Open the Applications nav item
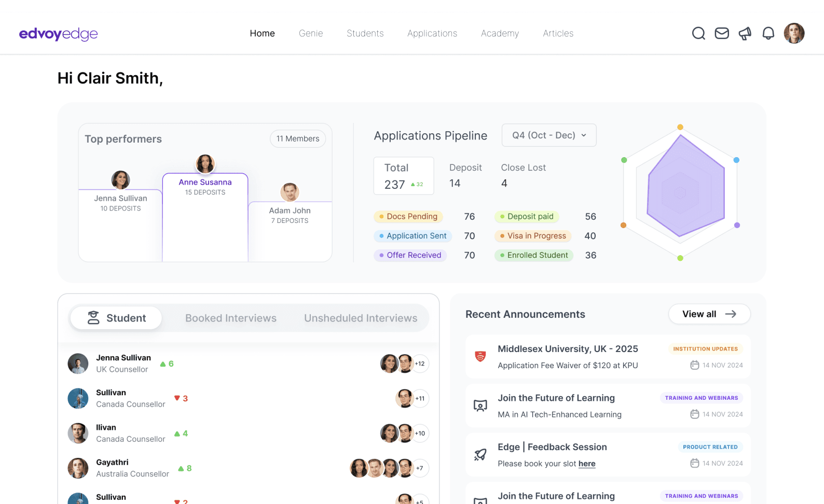Viewport: 824px width, 504px height. tap(432, 33)
